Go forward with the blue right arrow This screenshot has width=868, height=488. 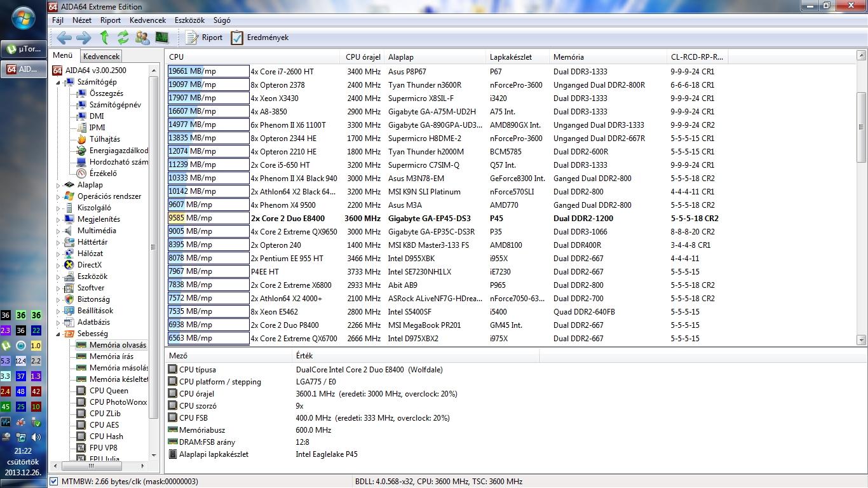pyautogui.click(x=84, y=37)
